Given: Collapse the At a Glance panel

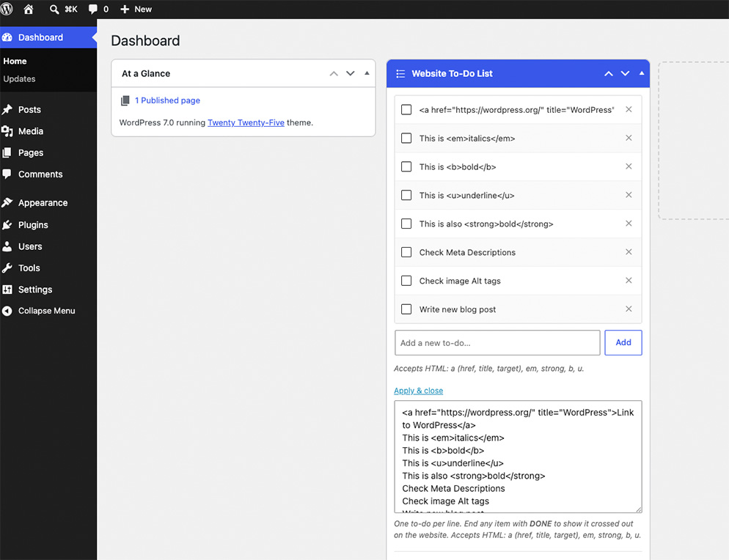Looking at the screenshot, I should [x=367, y=73].
